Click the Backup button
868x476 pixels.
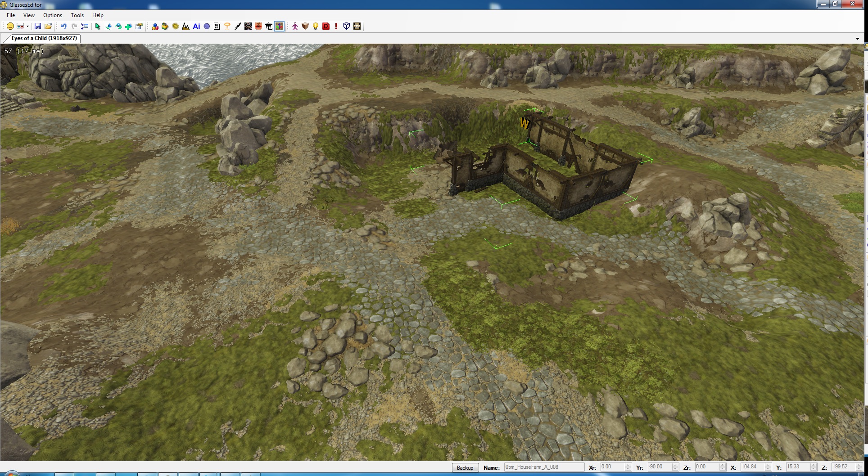(465, 467)
